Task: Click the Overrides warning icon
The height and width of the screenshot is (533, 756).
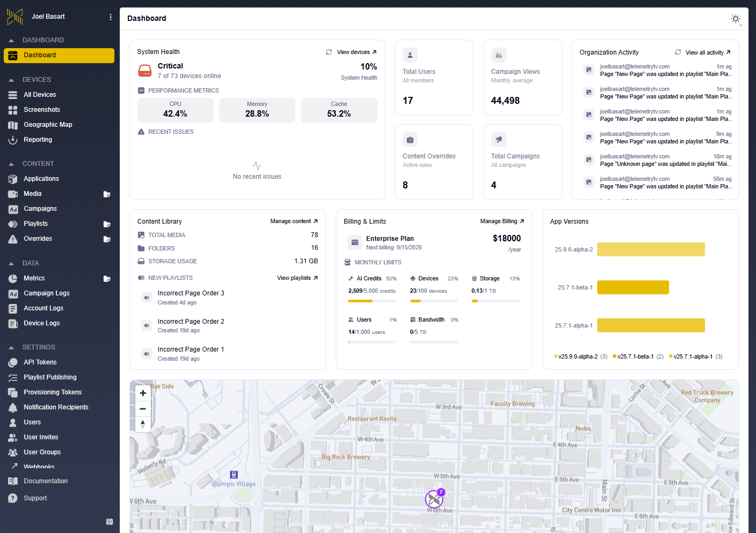Action: pos(13,239)
